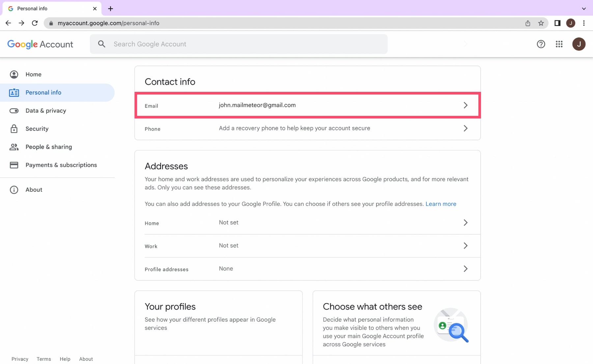The height and width of the screenshot is (364, 593).
Task: Select the Security lock icon in sidebar
Action: click(x=14, y=129)
